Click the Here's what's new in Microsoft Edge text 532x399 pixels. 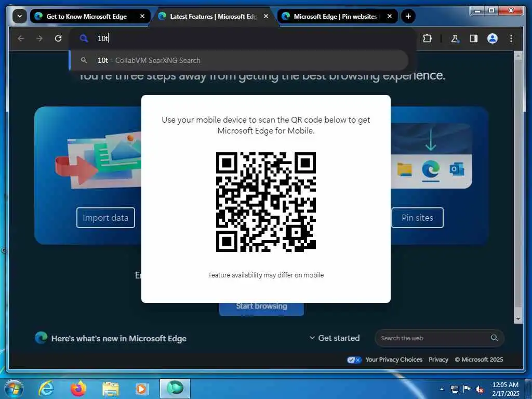coord(119,338)
